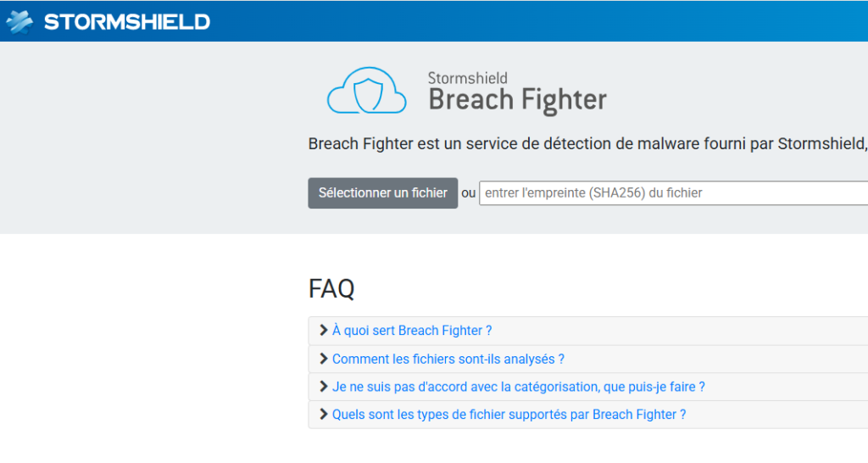The width and height of the screenshot is (868, 463).
Task: Click the Stormshield star logo icon
Action: point(21,21)
